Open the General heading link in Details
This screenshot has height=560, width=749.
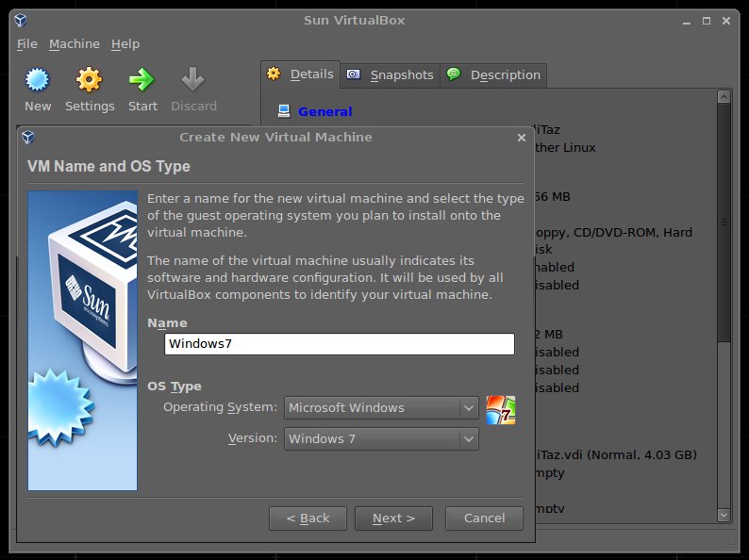coord(325,111)
